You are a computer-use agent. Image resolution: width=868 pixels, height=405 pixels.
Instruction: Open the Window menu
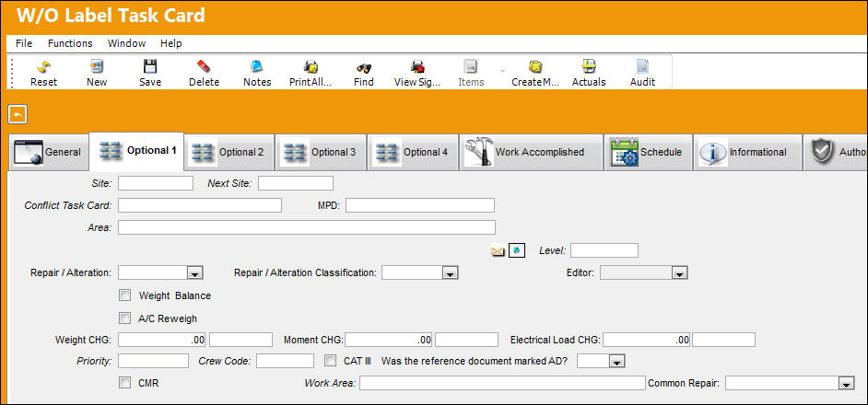coord(127,43)
